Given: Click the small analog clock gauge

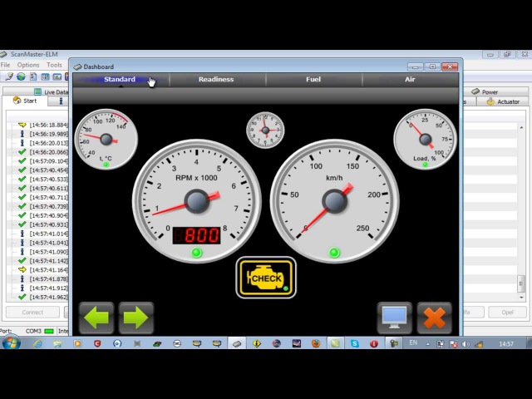Looking at the screenshot, I should (265, 131).
